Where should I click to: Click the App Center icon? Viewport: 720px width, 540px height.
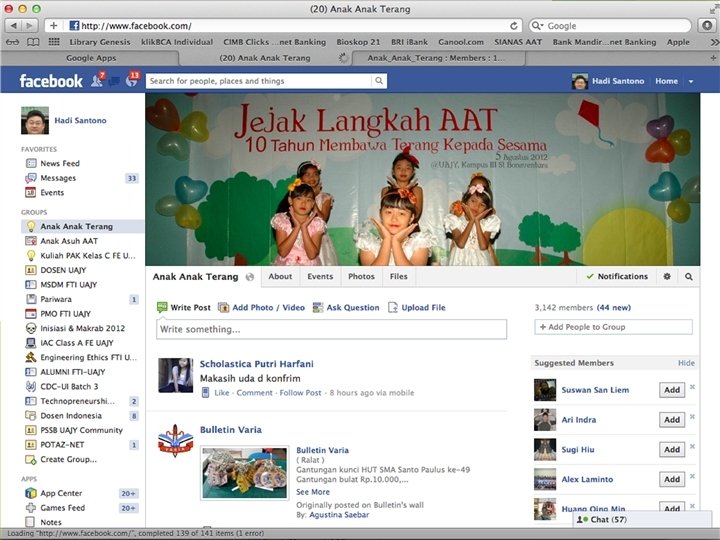coord(31,493)
